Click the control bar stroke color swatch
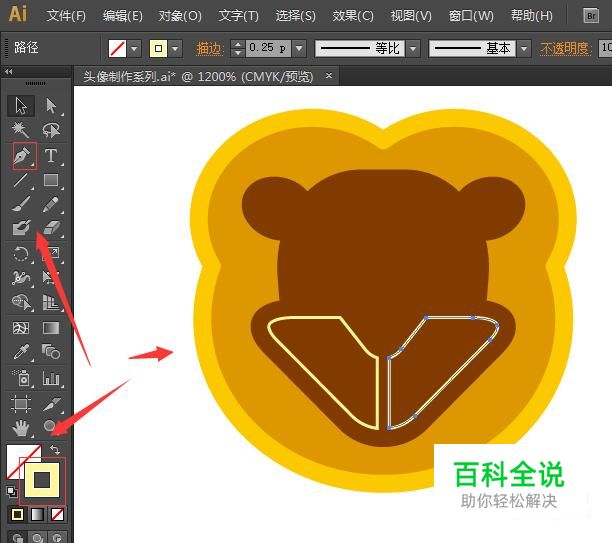This screenshot has width=612, height=543. (x=158, y=49)
